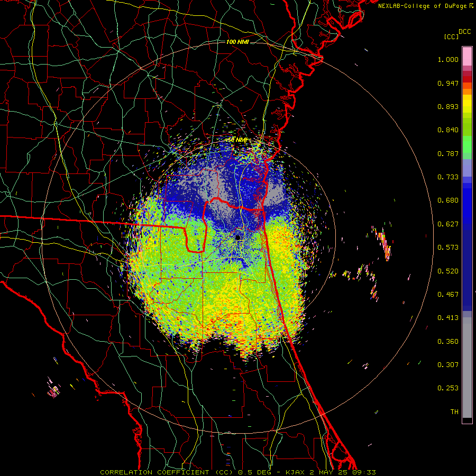
Task: Pick the gray swatch on the color scale
Action: (x=467, y=368)
